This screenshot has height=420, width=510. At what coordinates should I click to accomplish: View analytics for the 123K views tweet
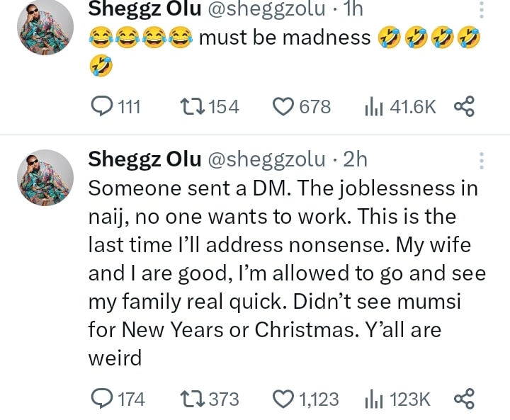373,399
